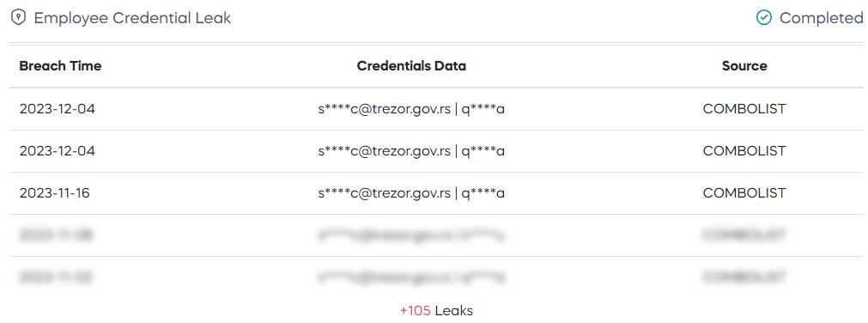Click the Credentials Data column header
This screenshot has width=868, height=323.
coord(411,66)
